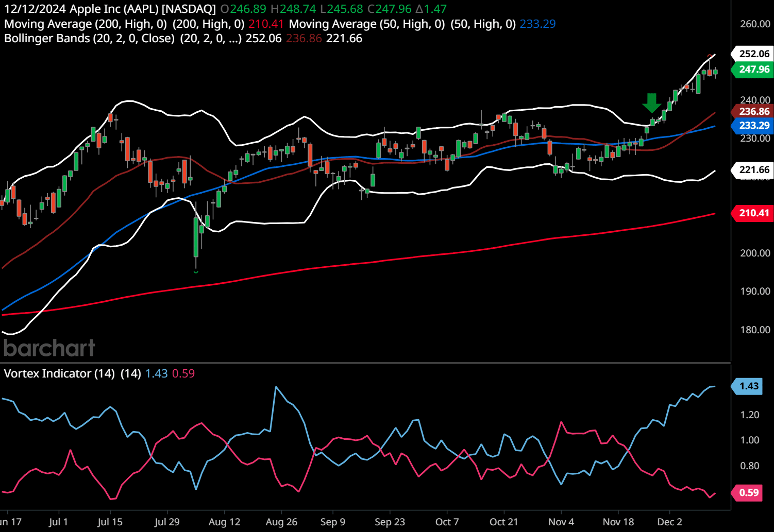The width and height of the screenshot is (774, 532).
Task: Click the "Nov 18" date axis label
Action: click(618, 522)
